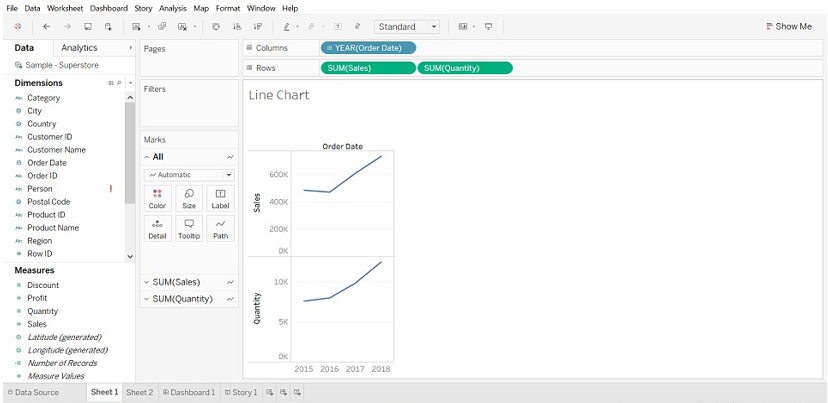This screenshot has width=828, height=403.
Task: Select the Customer Name dimension field
Action: [56, 149]
